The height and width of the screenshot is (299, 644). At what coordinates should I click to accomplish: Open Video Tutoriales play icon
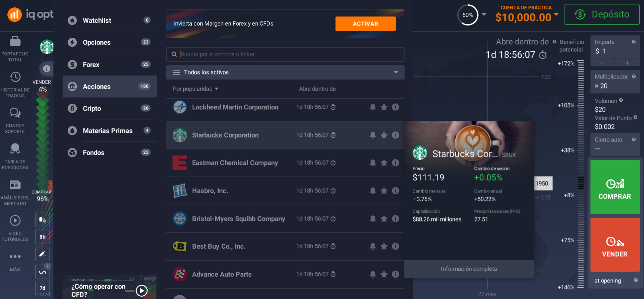click(x=15, y=221)
